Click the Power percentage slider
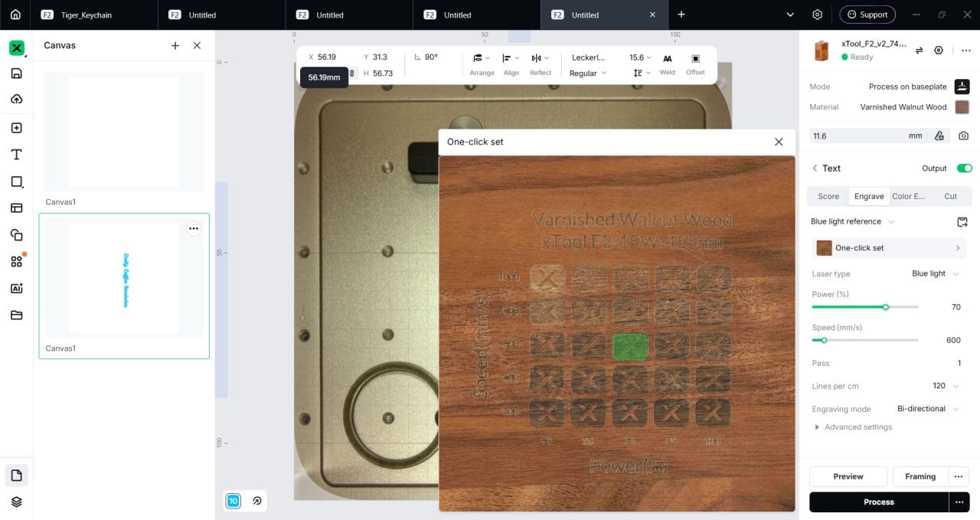The height and width of the screenshot is (520, 980). coord(865,307)
